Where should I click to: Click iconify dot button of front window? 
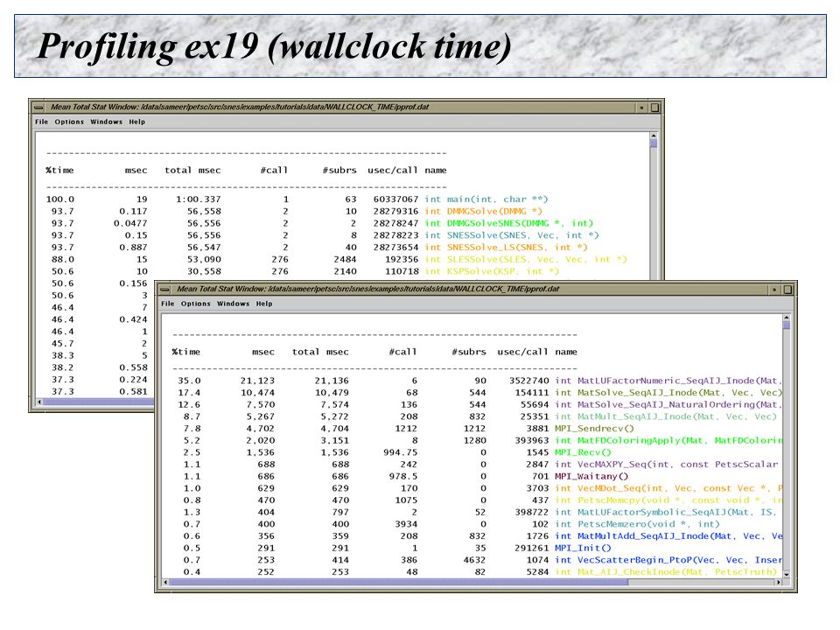click(x=774, y=290)
